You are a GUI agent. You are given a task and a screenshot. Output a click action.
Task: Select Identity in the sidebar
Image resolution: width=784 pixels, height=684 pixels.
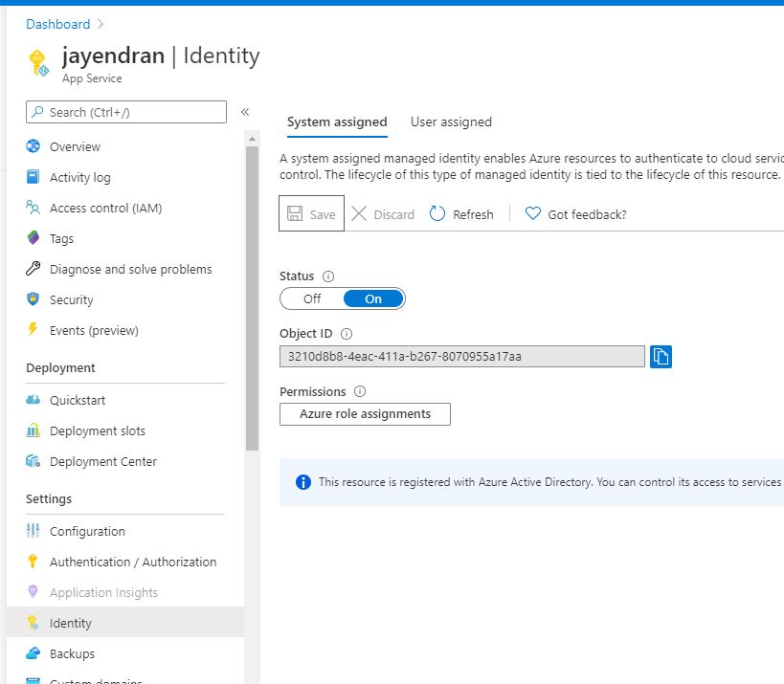[125, 623]
